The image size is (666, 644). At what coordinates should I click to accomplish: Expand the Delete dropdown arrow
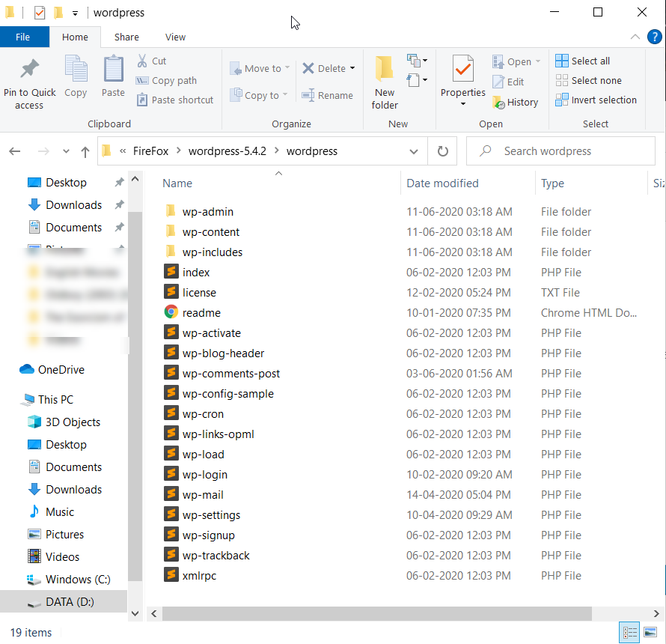tap(352, 68)
